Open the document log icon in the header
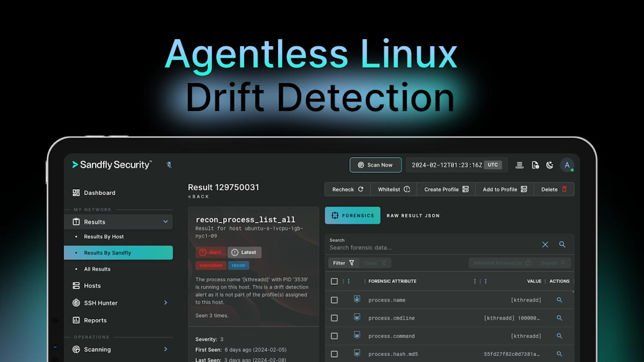The width and height of the screenshot is (644, 362). click(x=535, y=165)
